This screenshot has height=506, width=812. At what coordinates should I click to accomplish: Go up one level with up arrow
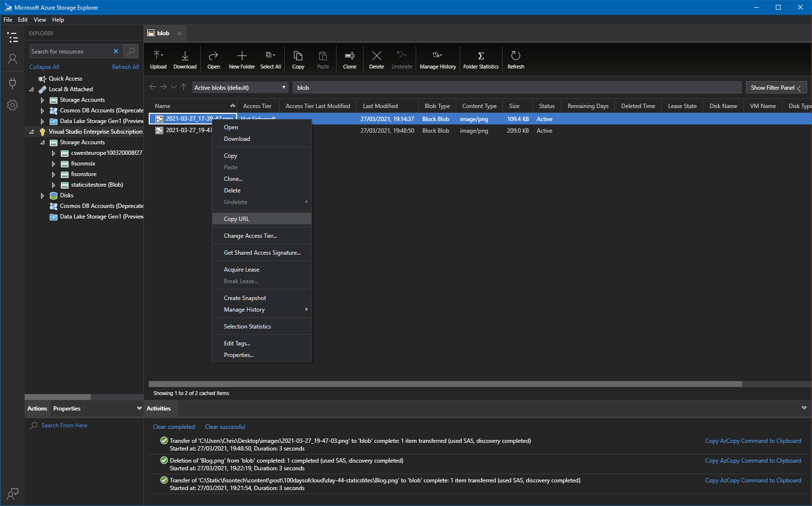click(x=183, y=87)
